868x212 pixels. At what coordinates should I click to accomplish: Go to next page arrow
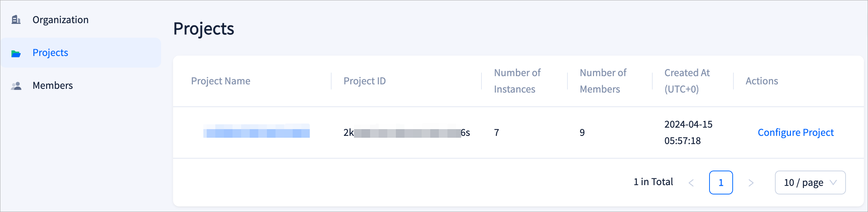coord(751,183)
